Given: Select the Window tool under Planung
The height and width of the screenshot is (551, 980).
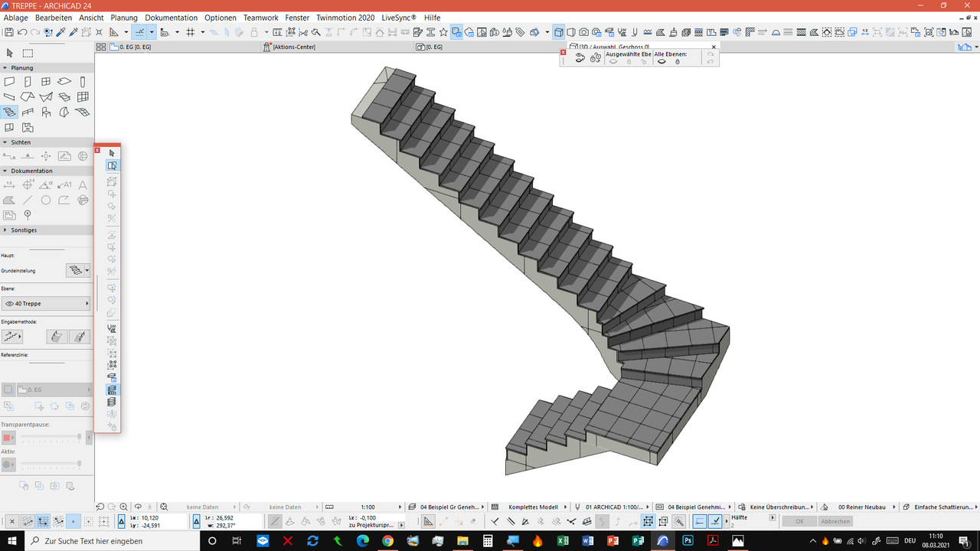Looking at the screenshot, I should click(46, 82).
